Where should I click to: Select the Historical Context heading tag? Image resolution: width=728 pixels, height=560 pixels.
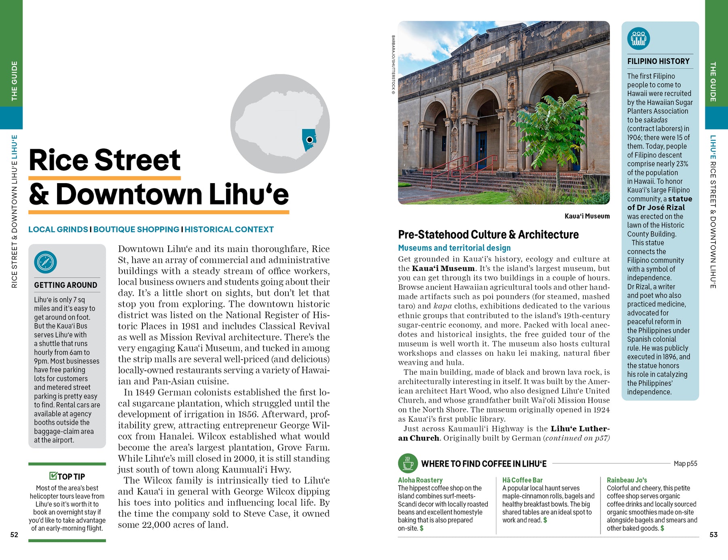pos(229,229)
